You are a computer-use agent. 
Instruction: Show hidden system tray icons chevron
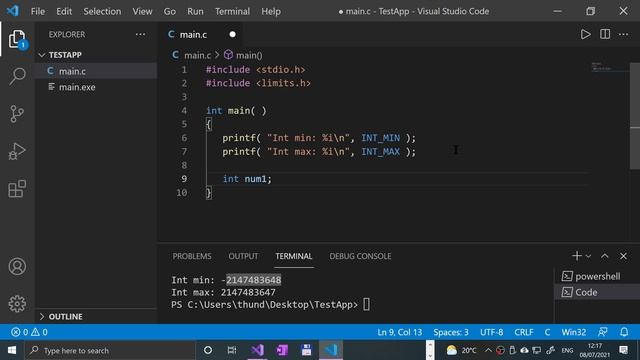click(488, 350)
